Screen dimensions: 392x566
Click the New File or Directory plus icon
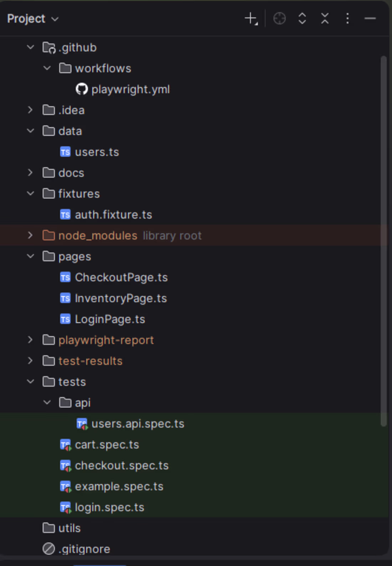pyautogui.click(x=251, y=19)
